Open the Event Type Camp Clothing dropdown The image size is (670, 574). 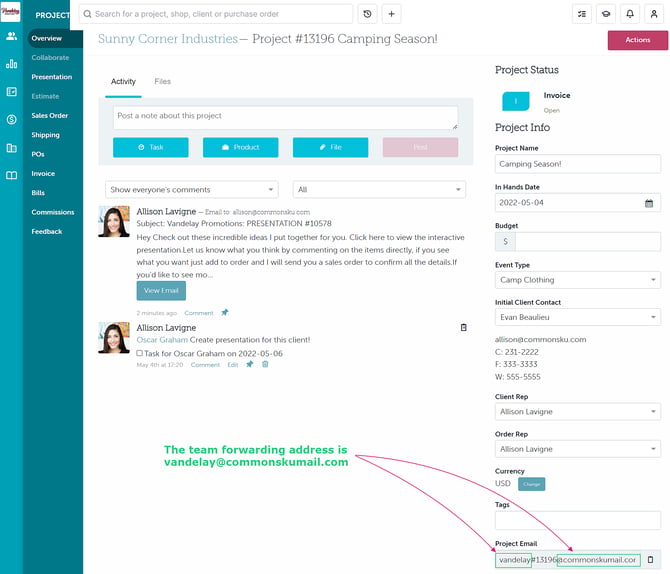(x=578, y=280)
